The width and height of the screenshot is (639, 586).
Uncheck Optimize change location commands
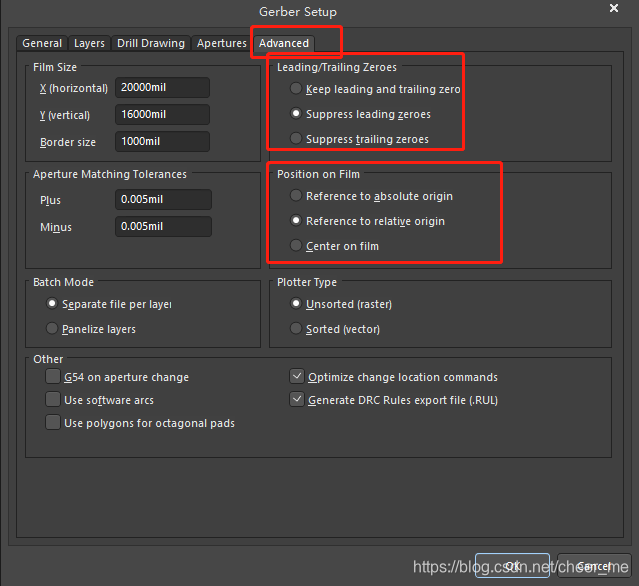pyautogui.click(x=297, y=377)
